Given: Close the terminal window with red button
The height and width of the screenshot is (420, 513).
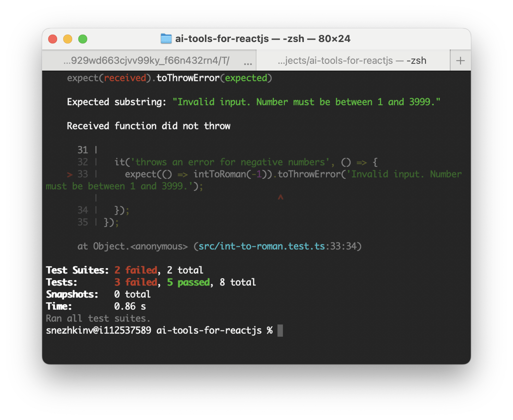Looking at the screenshot, I should click(x=53, y=39).
